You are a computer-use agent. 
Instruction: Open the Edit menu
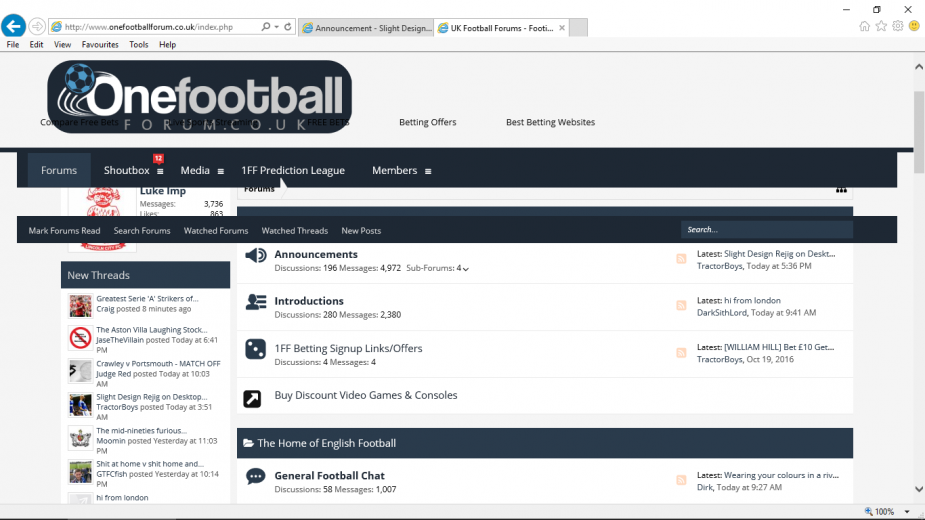point(36,44)
